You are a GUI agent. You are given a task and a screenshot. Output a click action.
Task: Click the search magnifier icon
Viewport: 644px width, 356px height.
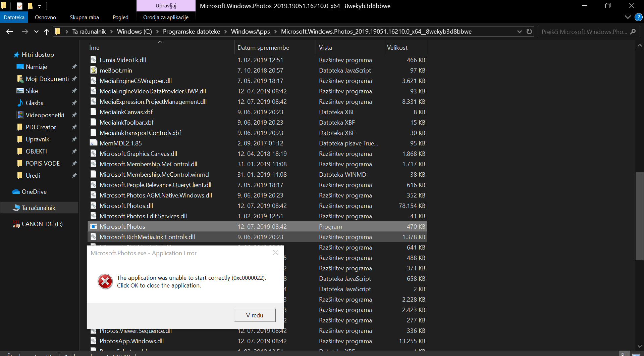tap(633, 32)
